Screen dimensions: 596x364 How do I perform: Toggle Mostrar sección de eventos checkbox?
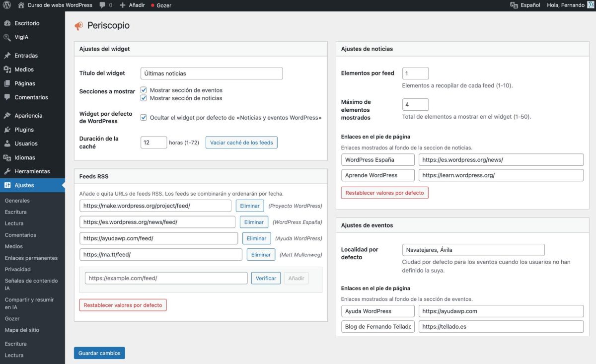(144, 90)
